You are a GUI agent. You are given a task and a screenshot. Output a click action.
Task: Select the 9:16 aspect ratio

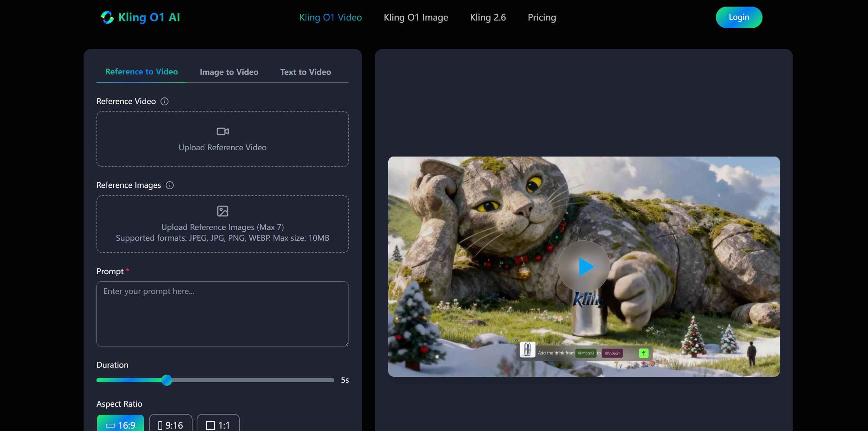pos(170,425)
